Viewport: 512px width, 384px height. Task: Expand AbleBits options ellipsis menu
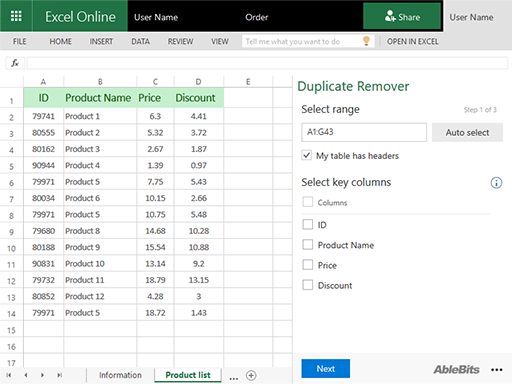tap(497, 370)
